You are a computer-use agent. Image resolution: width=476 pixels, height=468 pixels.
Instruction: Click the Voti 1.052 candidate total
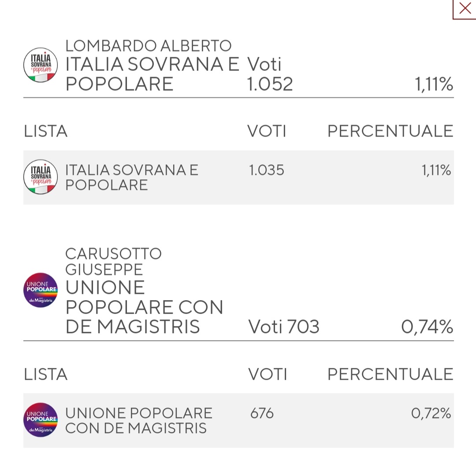[270, 74]
